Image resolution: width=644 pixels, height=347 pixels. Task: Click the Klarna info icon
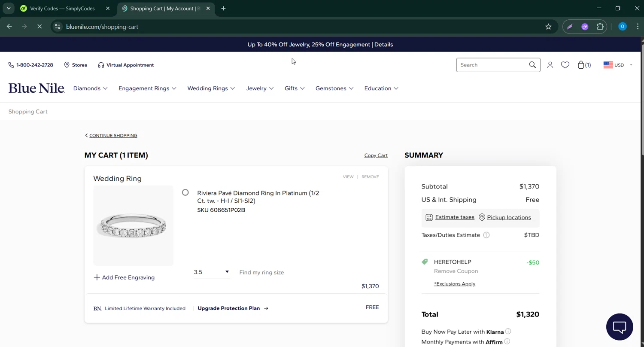[x=508, y=331]
